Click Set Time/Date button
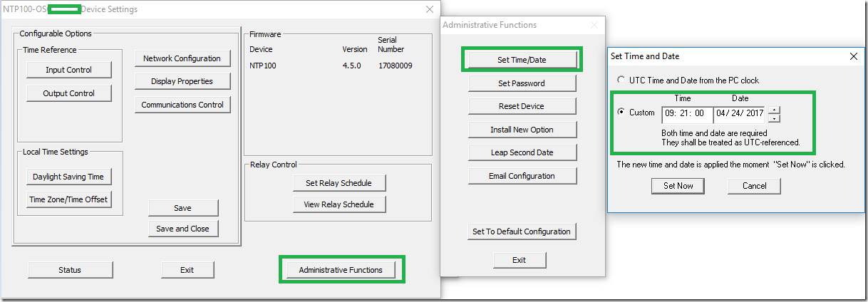 tap(522, 60)
